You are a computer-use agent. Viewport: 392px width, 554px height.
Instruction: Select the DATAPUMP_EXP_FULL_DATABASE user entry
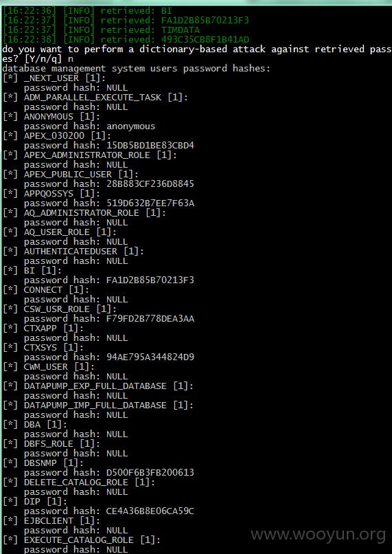coord(98,386)
